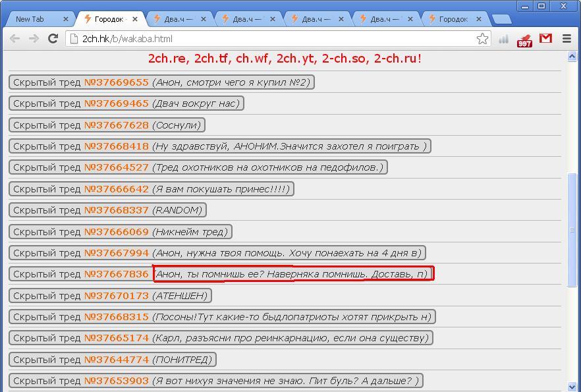Reload the page with the refresh icon
The width and height of the screenshot is (581, 392).
pos(53,38)
